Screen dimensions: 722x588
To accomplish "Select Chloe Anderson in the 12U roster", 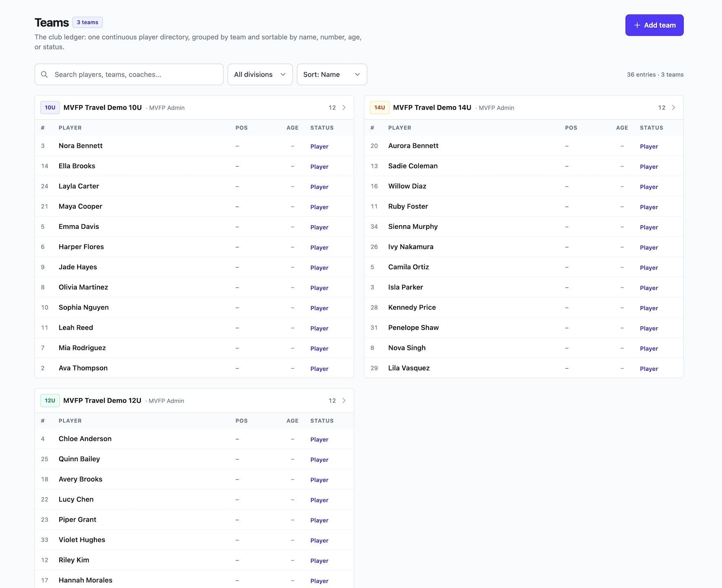I will pyautogui.click(x=194, y=439).
